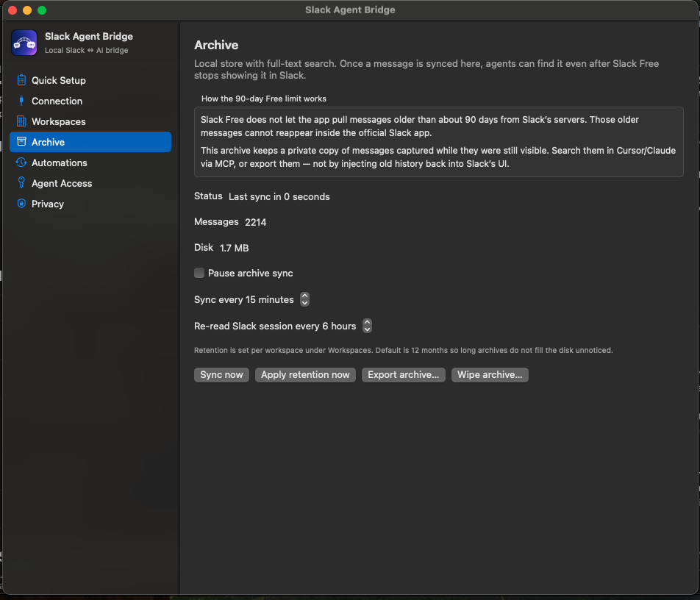This screenshot has width=700, height=600.
Task: Click the yellow minimize window button
Action: (x=27, y=10)
